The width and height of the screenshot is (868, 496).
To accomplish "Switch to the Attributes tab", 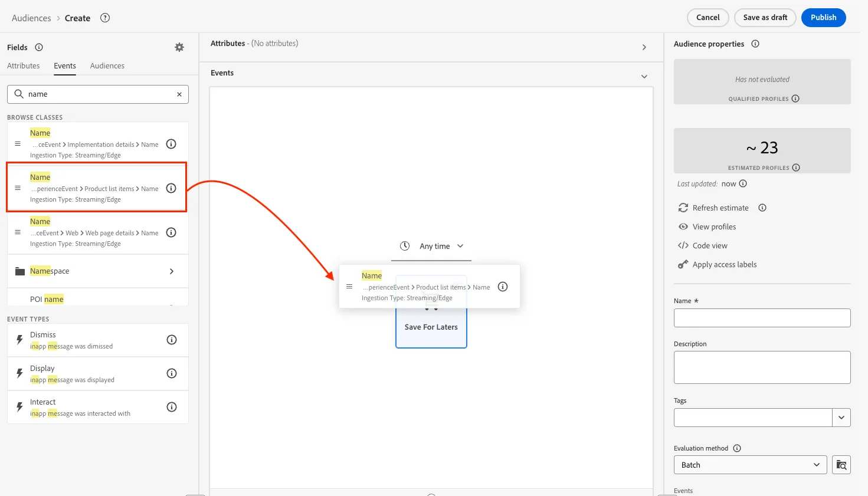I will pos(24,65).
